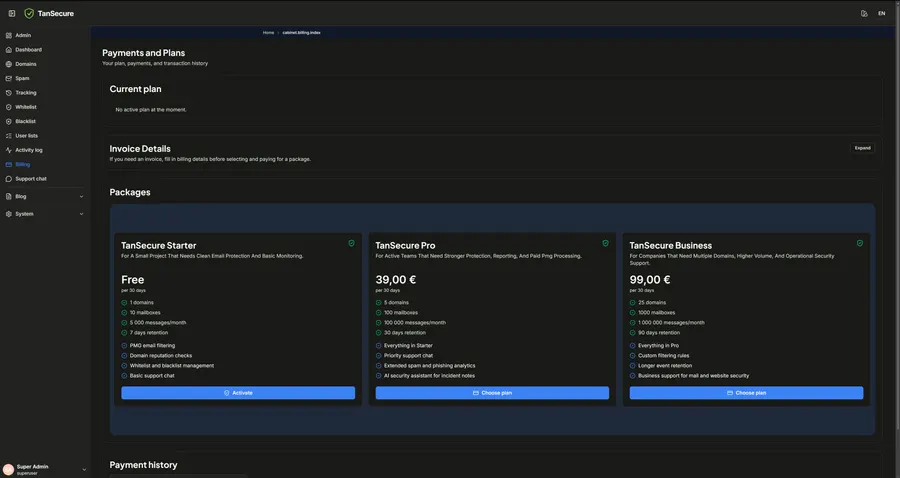Click the check icon beside "Custom filtering rules"
The image size is (900, 478).
pos(633,356)
